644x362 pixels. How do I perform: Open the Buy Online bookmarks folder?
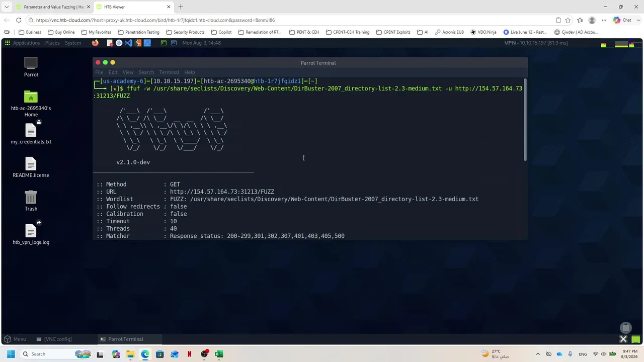coord(61,32)
